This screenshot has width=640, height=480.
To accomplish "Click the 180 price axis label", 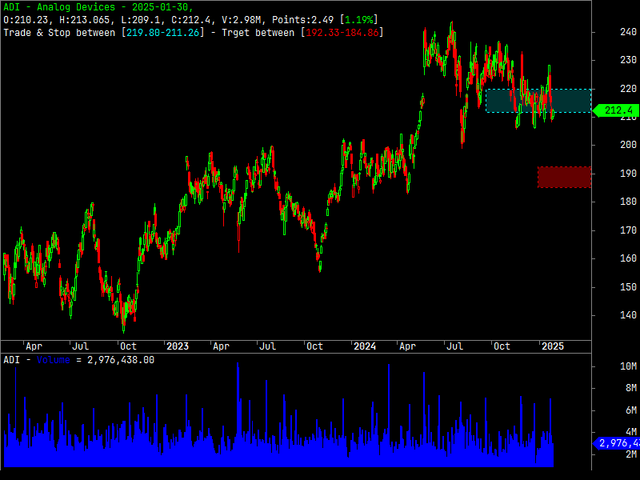I will [x=628, y=202].
